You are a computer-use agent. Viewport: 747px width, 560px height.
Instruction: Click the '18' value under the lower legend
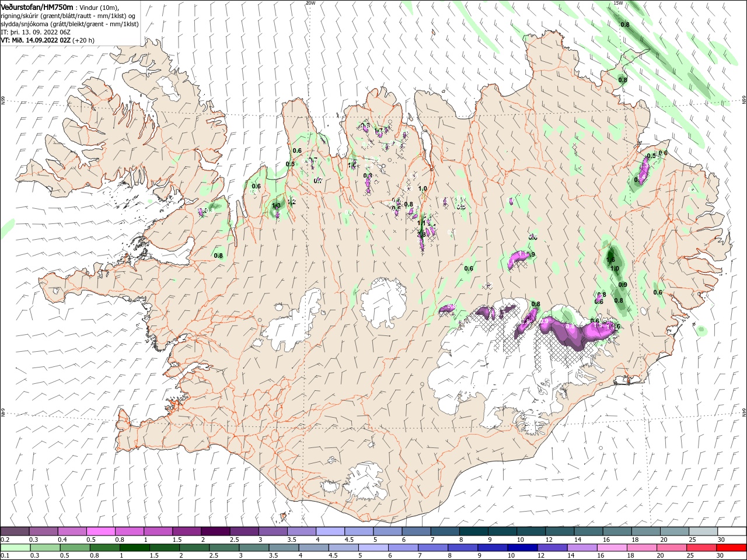coord(630,556)
